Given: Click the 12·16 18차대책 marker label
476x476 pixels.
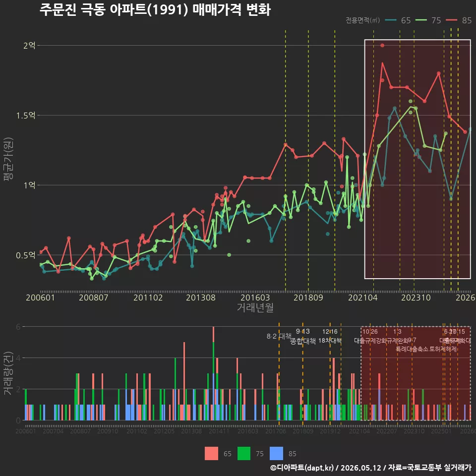Looking at the screenshot, I should [330, 336].
